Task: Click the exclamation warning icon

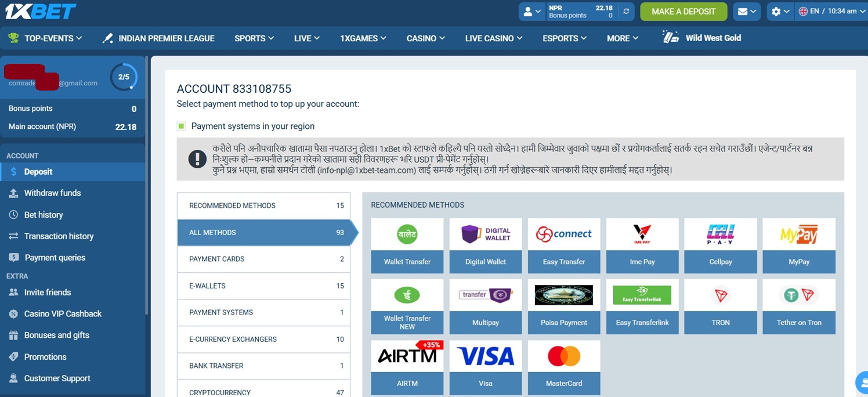Action: click(197, 158)
